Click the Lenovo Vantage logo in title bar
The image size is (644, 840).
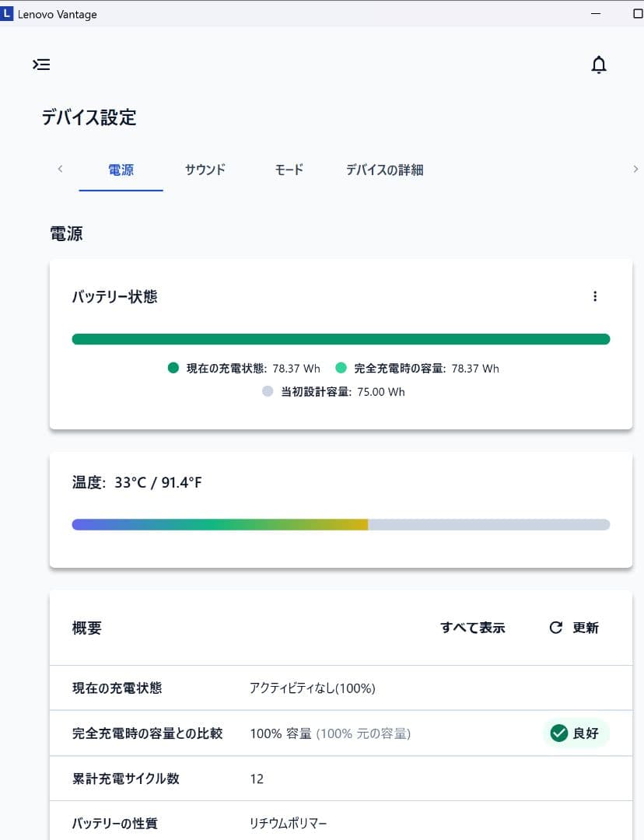click(x=8, y=14)
